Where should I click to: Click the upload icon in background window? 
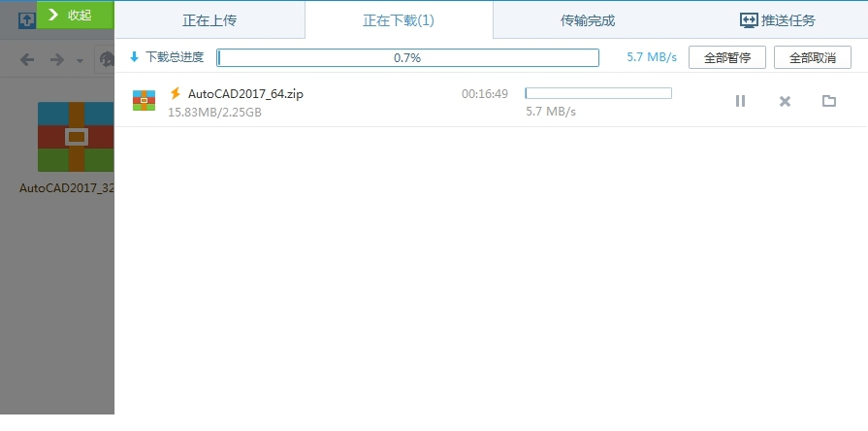tap(26, 20)
